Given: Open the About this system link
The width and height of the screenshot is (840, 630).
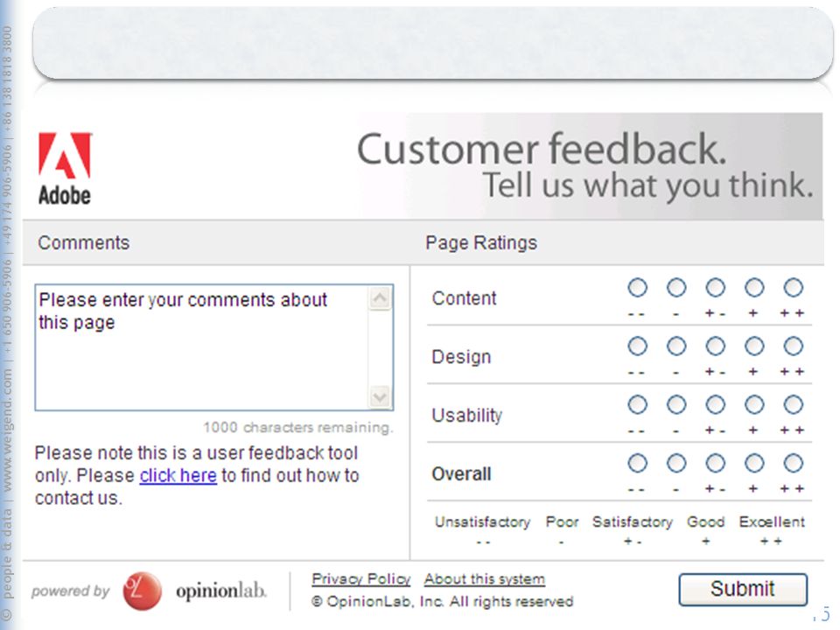Looking at the screenshot, I should [x=485, y=579].
